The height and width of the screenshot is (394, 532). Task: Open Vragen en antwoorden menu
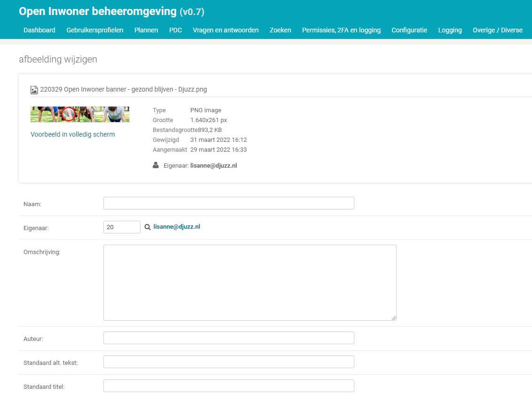coord(226,30)
